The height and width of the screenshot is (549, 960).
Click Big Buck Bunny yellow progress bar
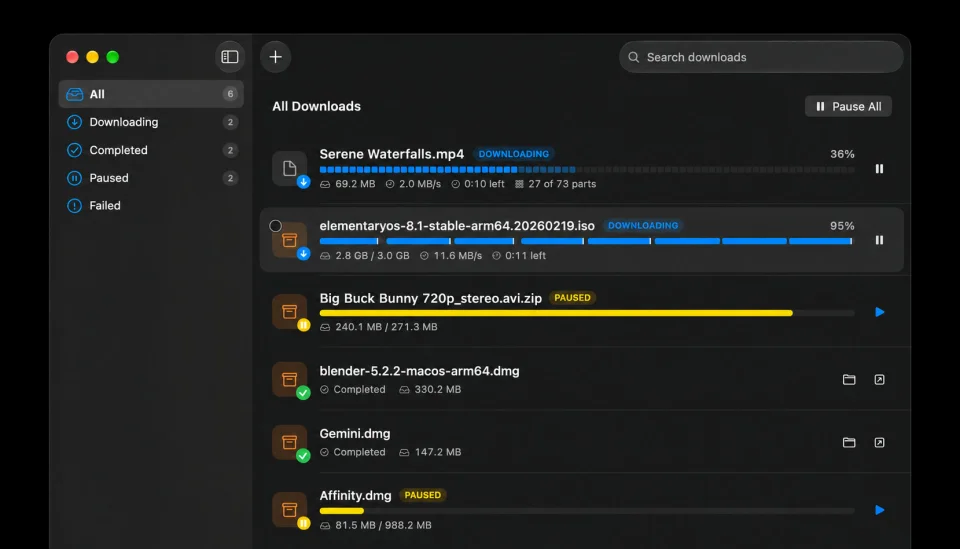click(x=587, y=313)
